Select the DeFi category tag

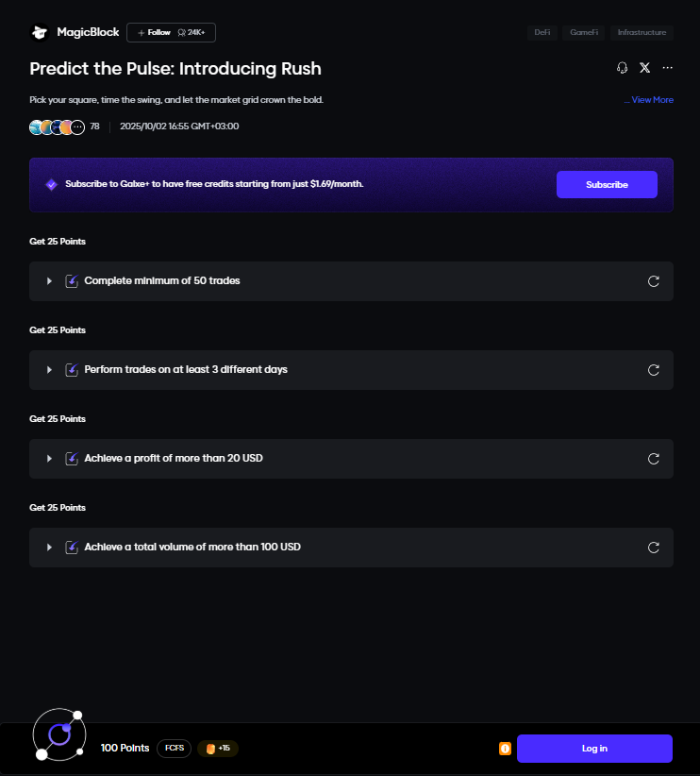(542, 33)
